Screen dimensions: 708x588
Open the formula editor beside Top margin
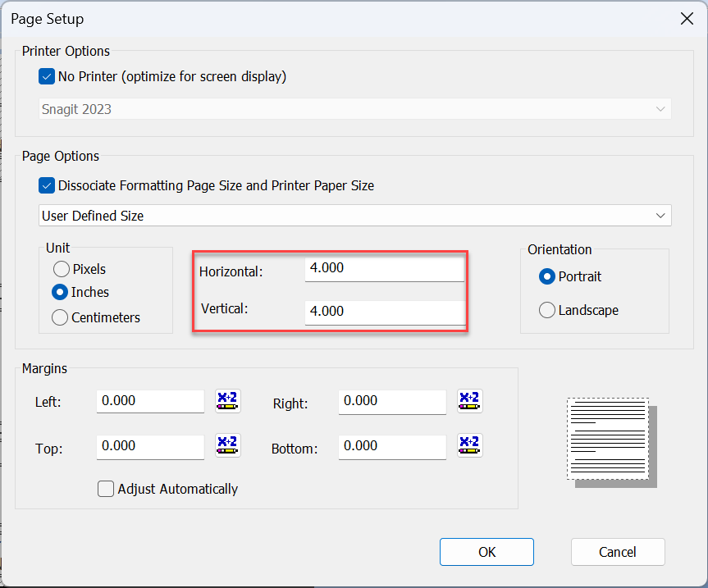point(227,446)
